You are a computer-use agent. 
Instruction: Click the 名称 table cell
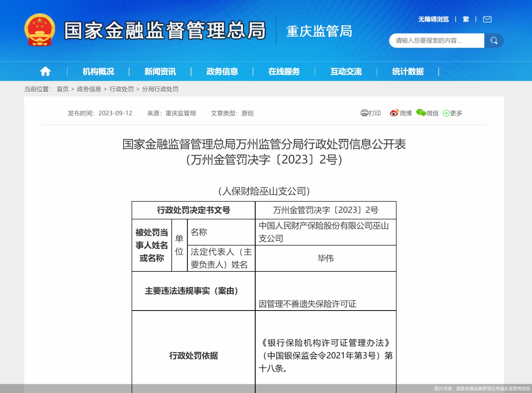[x=221, y=232]
